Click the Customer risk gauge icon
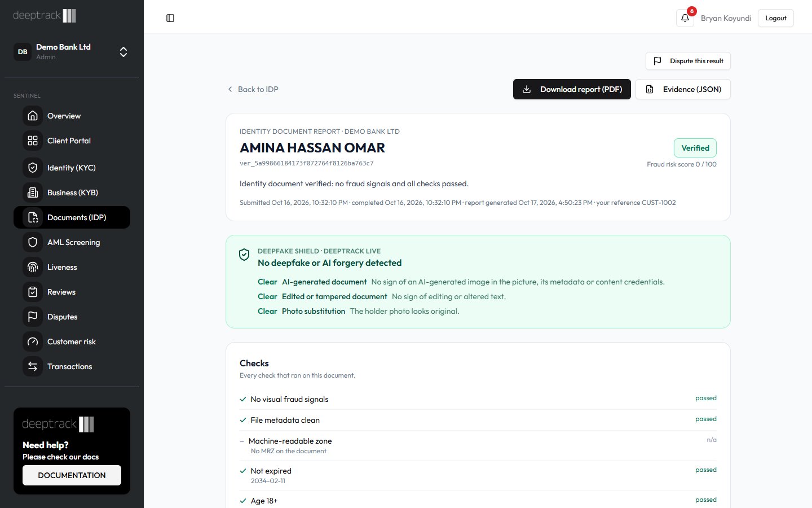Image resolution: width=812 pixels, height=508 pixels. click(x=33, y=341)
